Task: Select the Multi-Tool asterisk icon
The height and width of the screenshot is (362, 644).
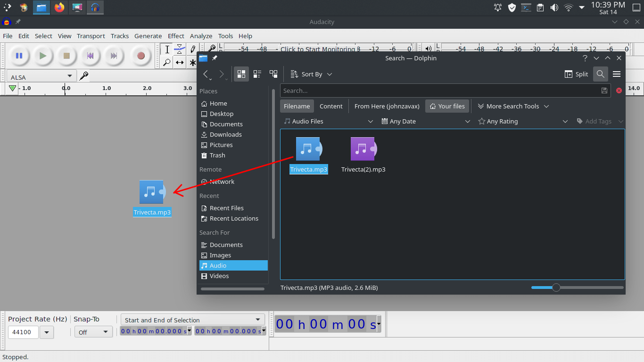Action: pos(192,62)
